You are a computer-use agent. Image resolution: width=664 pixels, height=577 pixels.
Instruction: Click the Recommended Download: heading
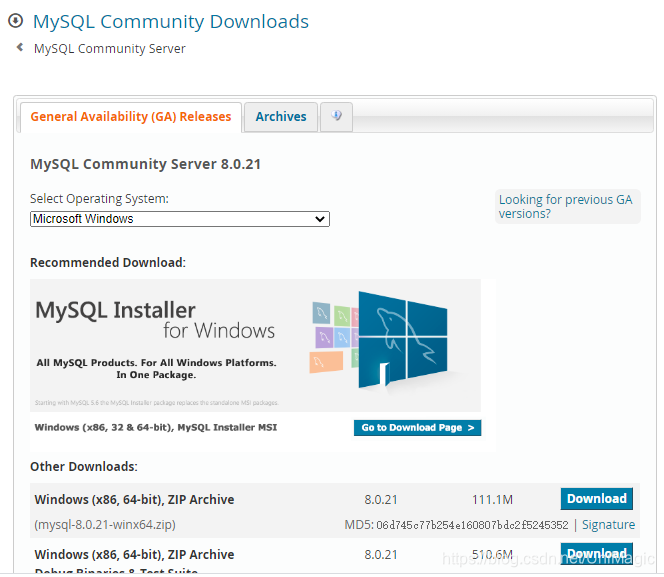[108, 262]
